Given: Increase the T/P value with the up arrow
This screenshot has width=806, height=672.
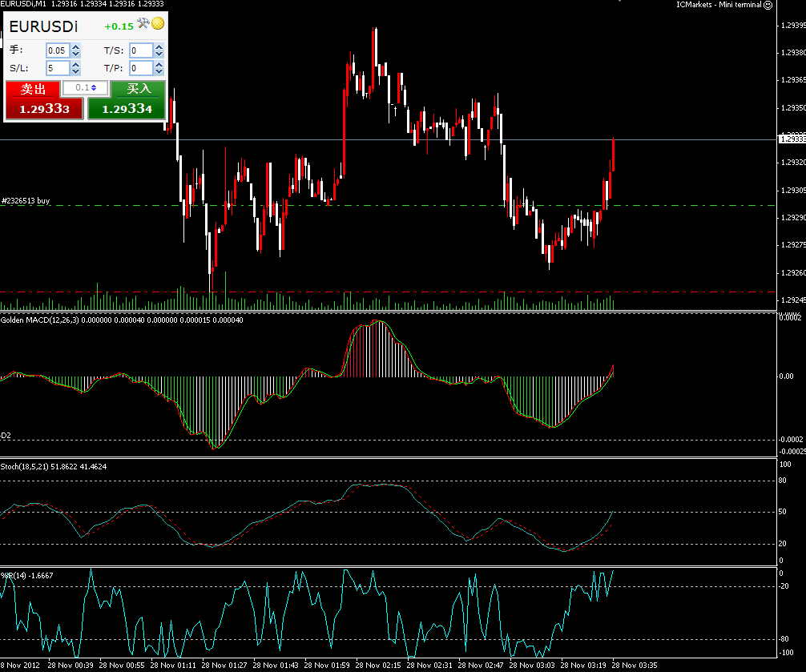Looking at the screenshot, I should tap(159, 65).
